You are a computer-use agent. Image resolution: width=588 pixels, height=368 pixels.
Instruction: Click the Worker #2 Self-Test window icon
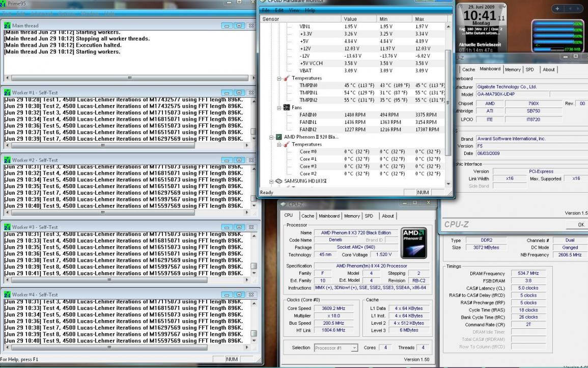click(7, 160)
